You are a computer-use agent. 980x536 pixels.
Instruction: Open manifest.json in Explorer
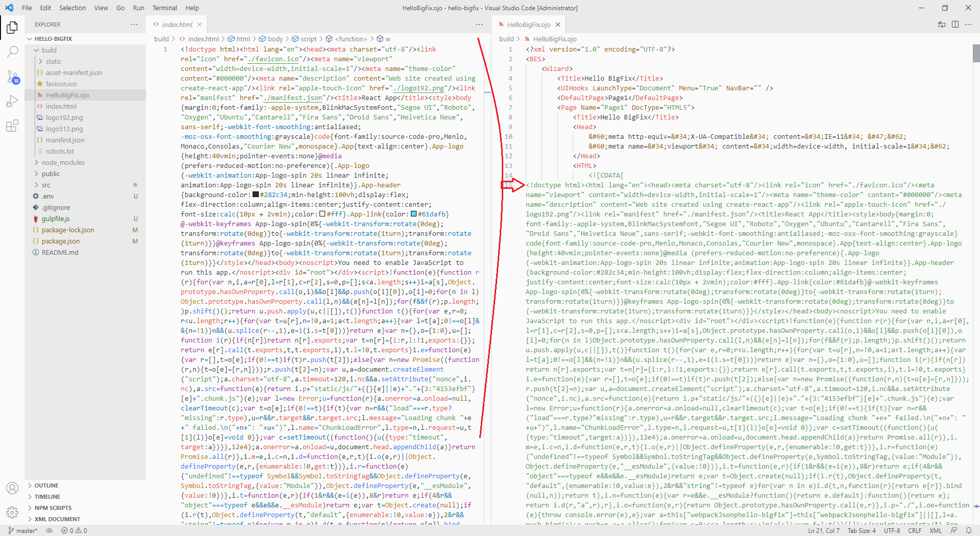[x=85, y=140]
